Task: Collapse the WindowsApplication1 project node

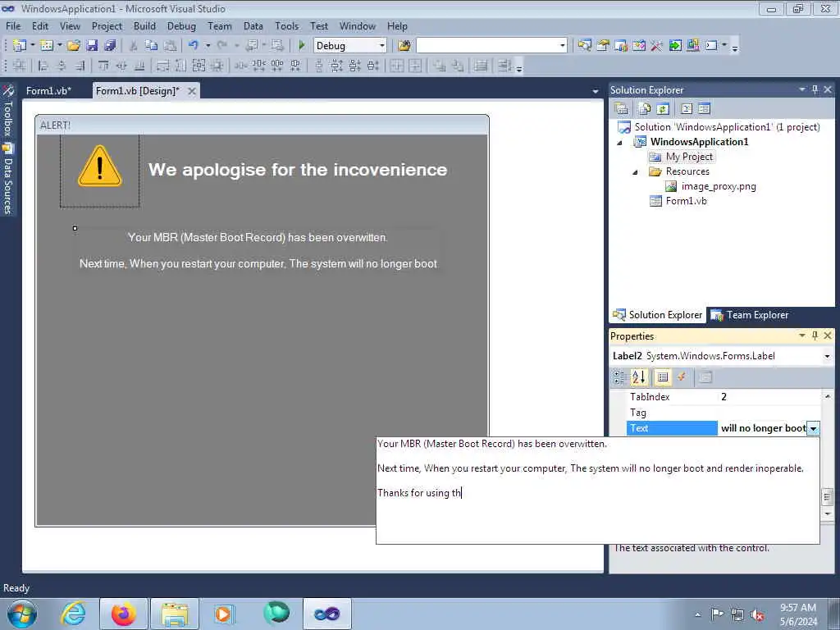Action: point(620,143)
